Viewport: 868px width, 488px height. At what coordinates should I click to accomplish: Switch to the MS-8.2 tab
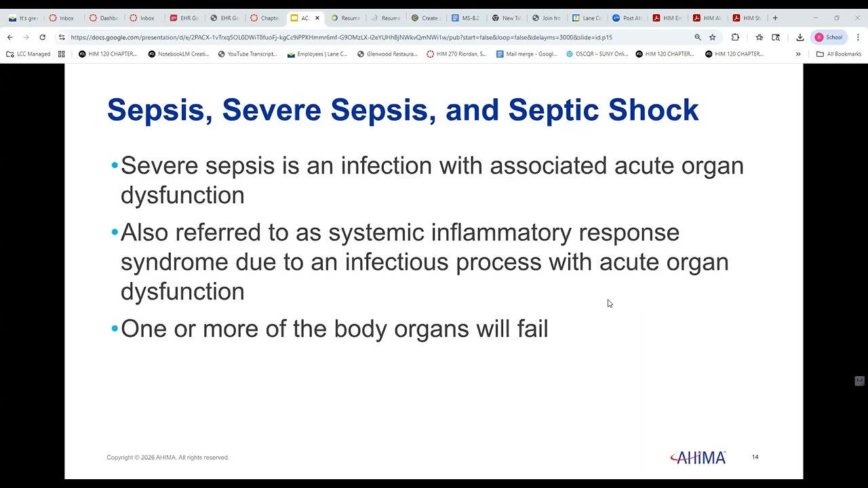(x=465, y=18)
